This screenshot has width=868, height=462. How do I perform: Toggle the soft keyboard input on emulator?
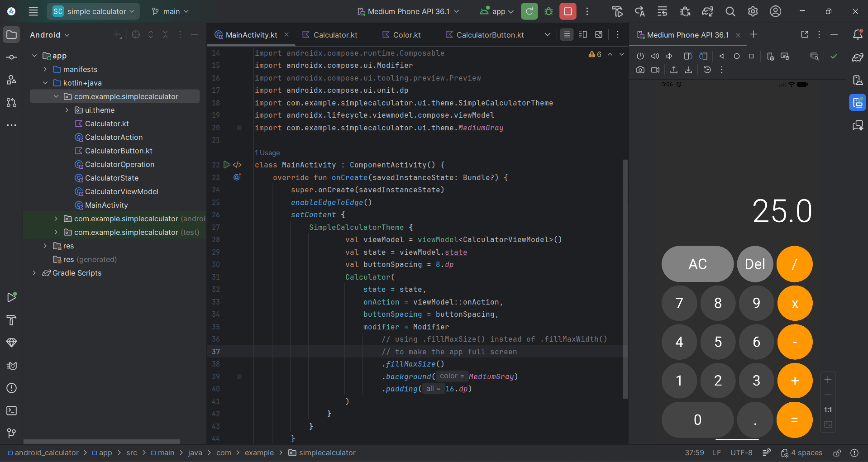tap(786, 56)
